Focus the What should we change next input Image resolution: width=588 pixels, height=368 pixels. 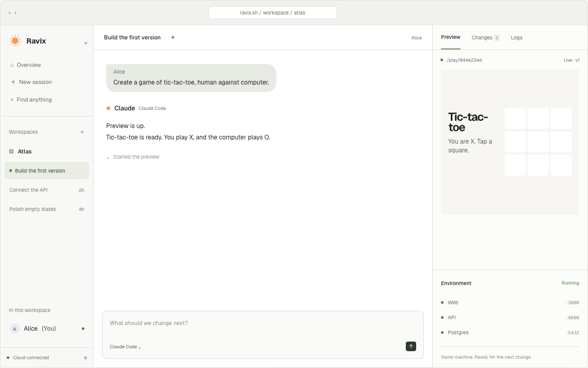pos(263,323)
